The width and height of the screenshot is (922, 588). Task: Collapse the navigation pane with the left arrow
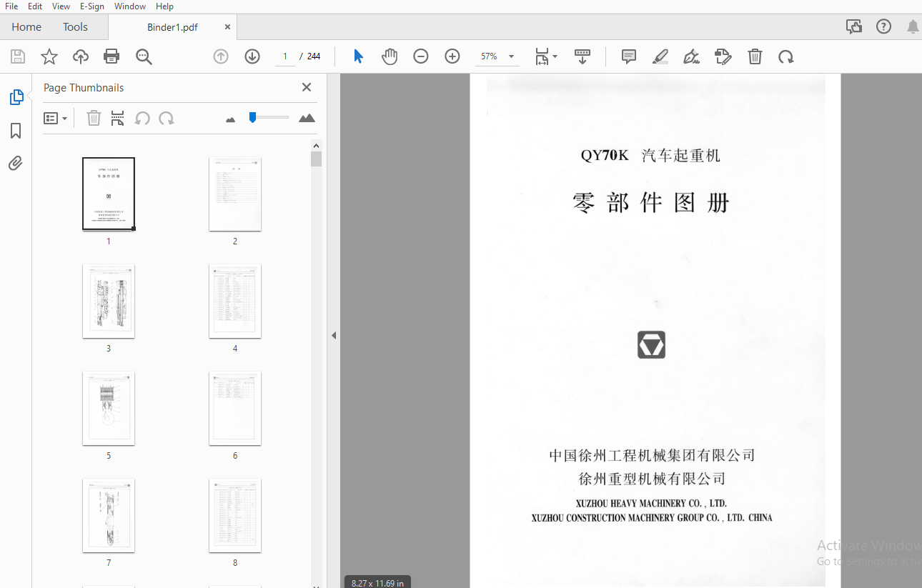coord(333,335)
